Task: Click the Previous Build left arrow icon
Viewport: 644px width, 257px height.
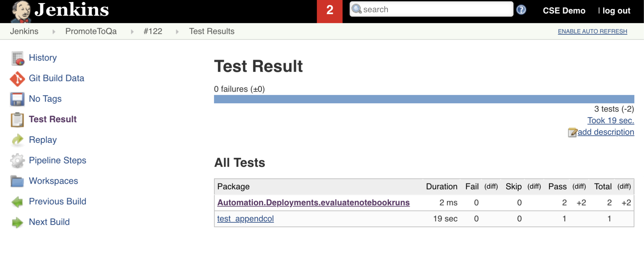Action: coord(17,202)
